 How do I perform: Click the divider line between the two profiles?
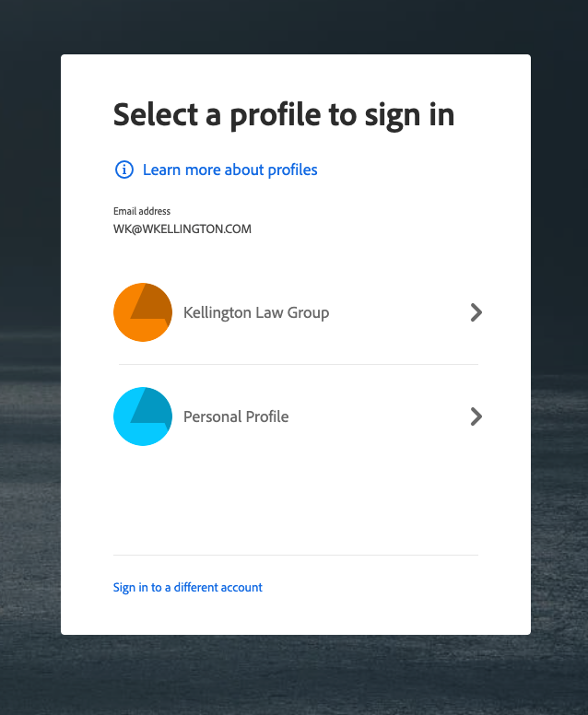point(296,364)
